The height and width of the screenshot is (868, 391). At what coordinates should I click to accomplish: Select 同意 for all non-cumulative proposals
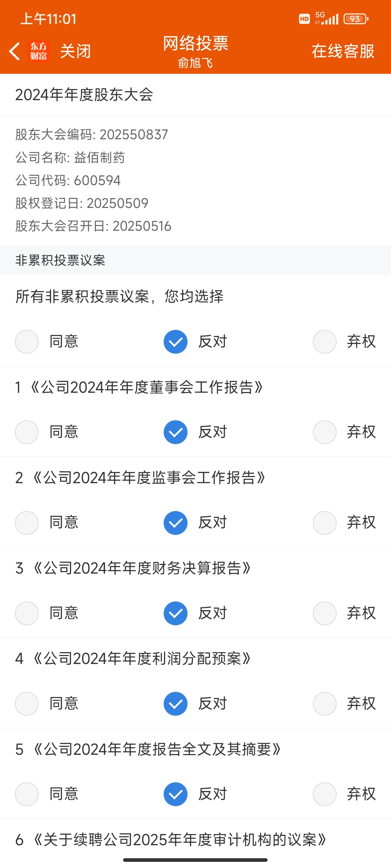(x=27, y=342)
